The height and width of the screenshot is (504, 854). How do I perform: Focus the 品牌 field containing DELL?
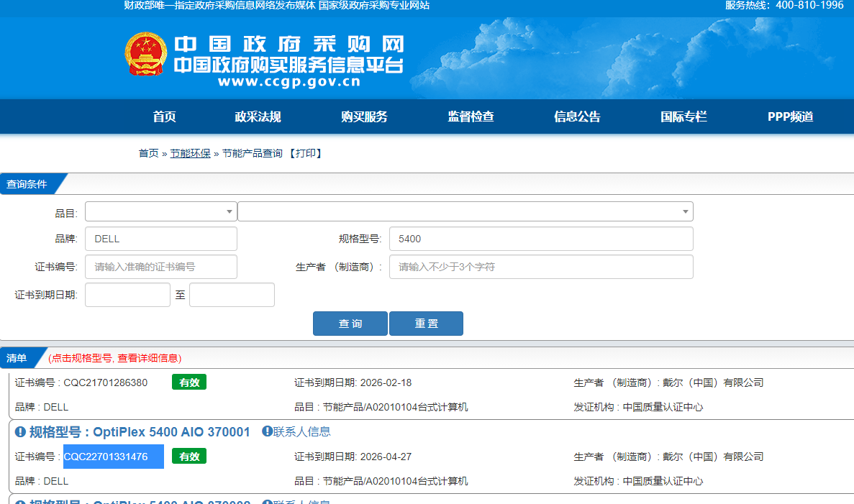(160, 239)
